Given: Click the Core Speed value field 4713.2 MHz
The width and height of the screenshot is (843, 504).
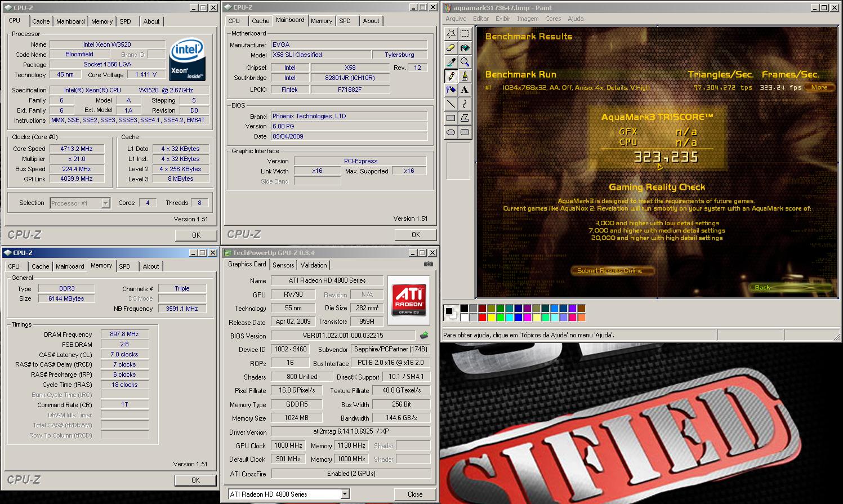Looking at the screenshot, I should pyautogui.click(x=77, y=149).
